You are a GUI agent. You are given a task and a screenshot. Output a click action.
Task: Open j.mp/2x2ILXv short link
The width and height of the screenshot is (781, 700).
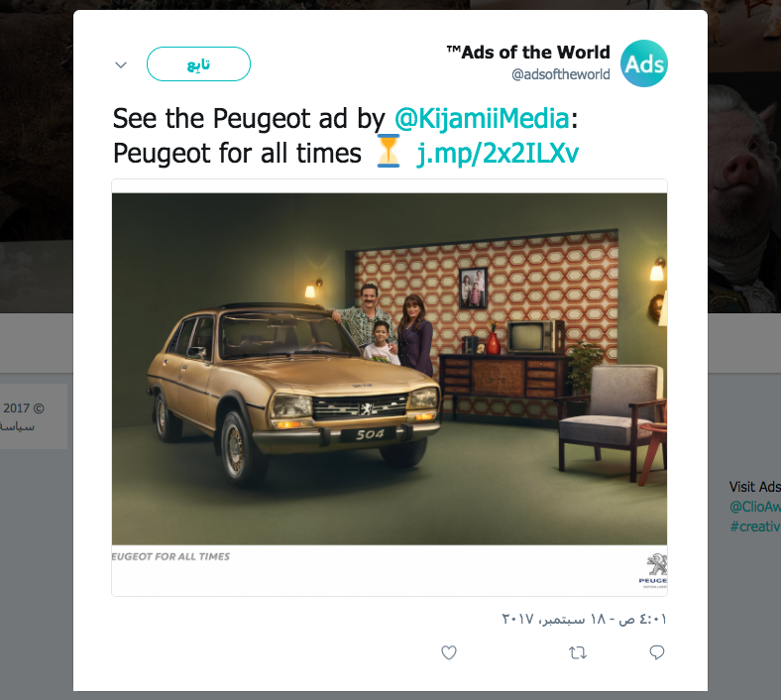click(498, 154)
